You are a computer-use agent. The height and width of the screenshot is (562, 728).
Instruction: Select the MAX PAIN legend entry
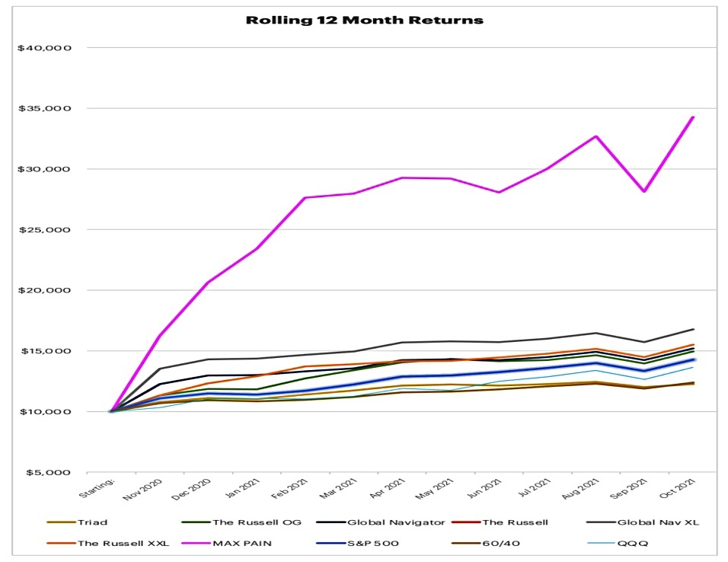coord(227,544)
